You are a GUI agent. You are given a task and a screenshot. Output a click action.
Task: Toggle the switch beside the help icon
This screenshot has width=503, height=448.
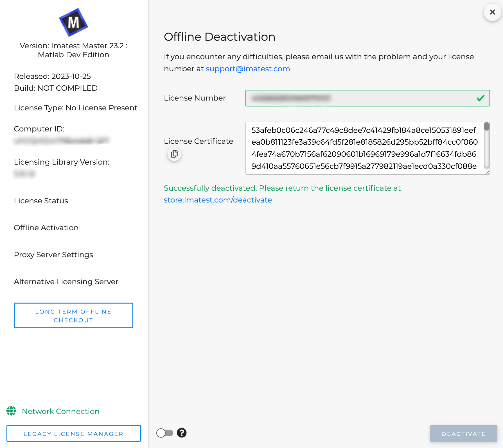coord(165,433)
